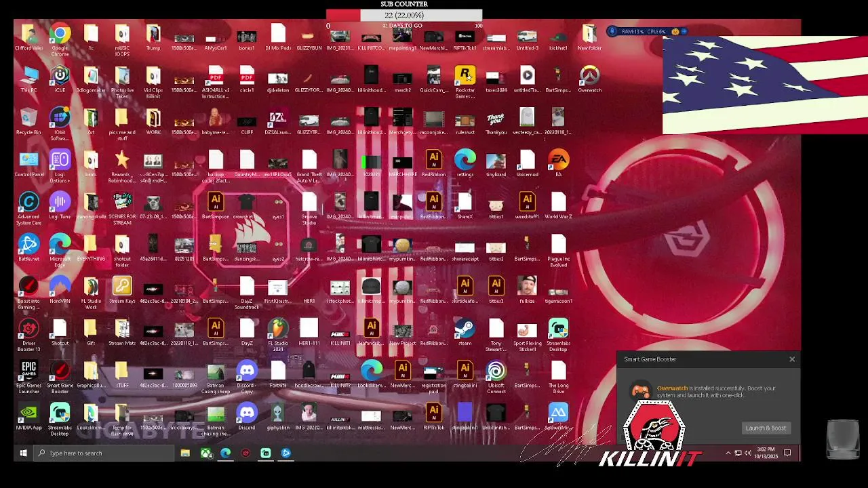Select Smart Game Booster desktop icon
Screen dimensions: 868x488
pos(60,377)
